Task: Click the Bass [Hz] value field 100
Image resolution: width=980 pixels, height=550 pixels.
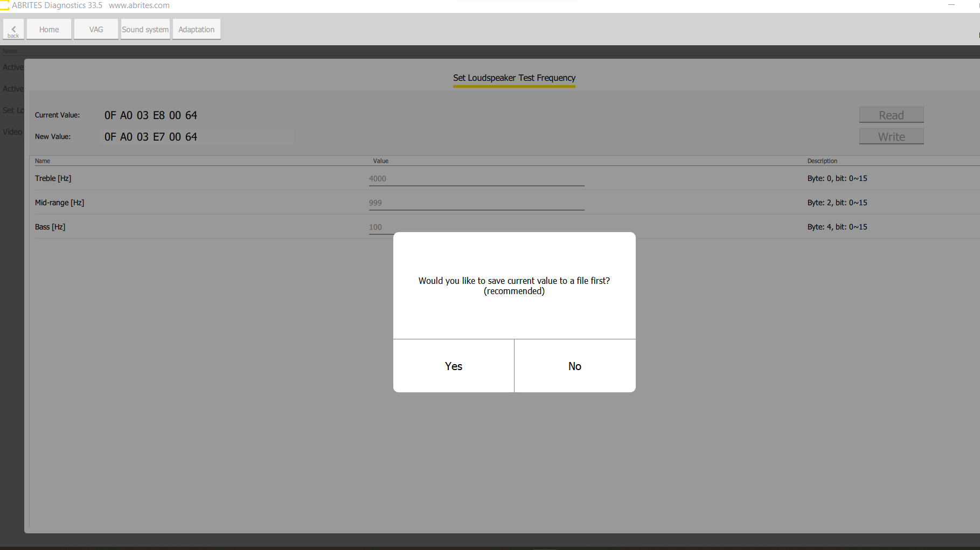Action: click(381, 227)
